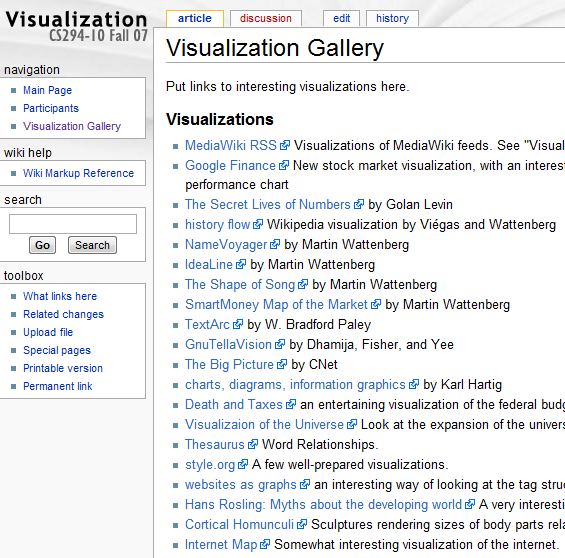
Task: Open the Death and Taxes link
Action: coord(234,405)
